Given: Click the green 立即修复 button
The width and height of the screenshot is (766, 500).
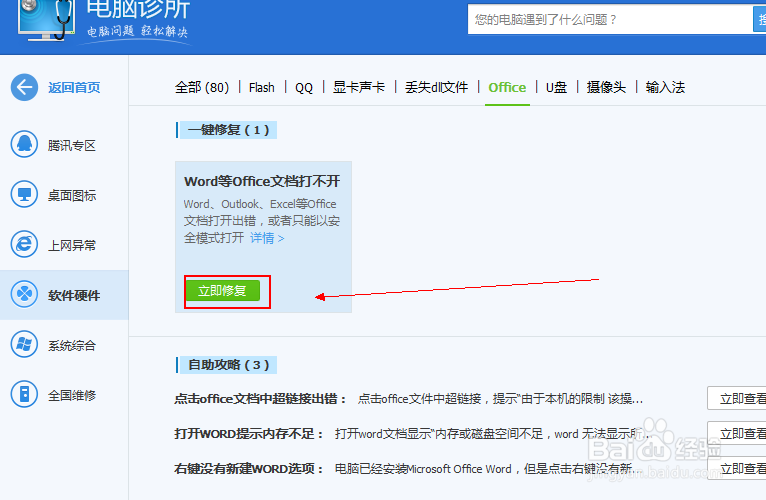Looking at the screenshot, I should (222, 291).
